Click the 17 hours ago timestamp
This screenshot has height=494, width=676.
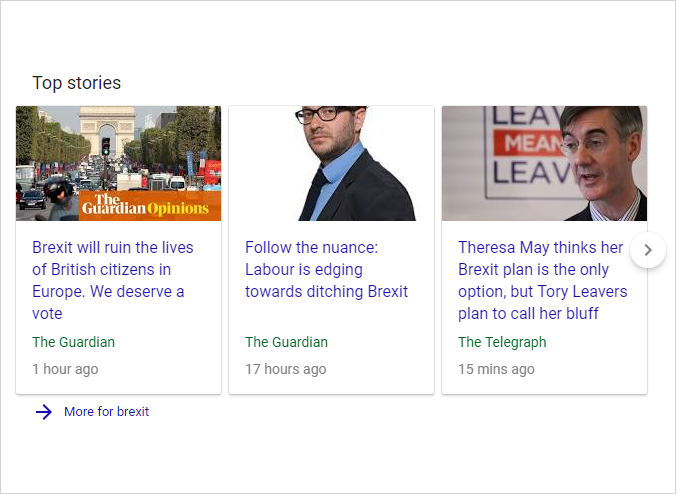(286, 369)
